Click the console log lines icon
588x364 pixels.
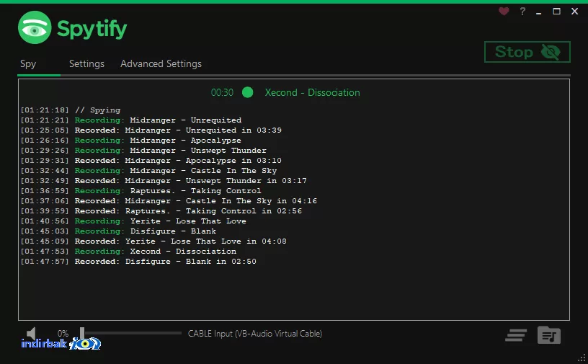point(516,335)
